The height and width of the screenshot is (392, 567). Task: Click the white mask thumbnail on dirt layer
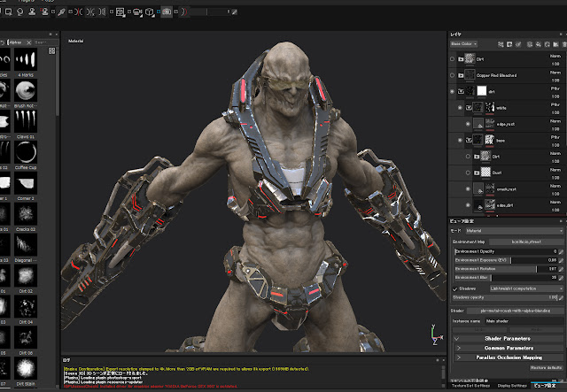pos(482,91)
